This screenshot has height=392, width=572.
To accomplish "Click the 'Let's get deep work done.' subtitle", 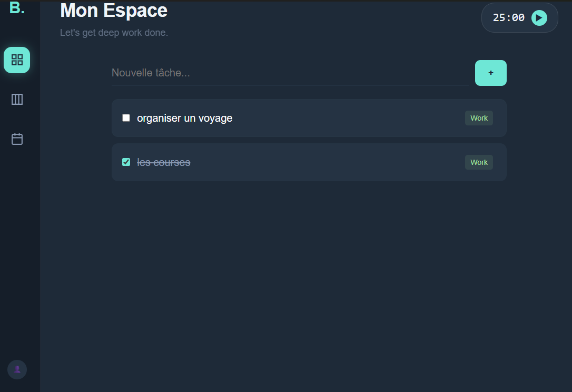I will click(x=114, y=33).
